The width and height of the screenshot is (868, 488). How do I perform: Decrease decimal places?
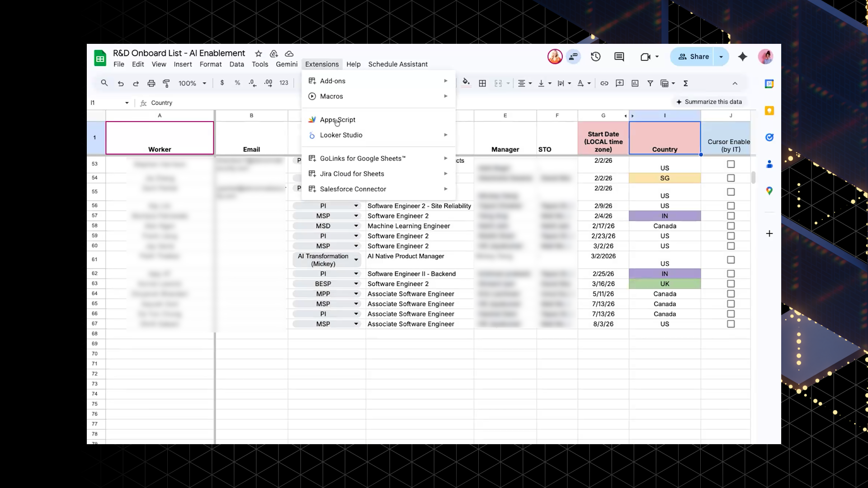[x=252, y=83]
